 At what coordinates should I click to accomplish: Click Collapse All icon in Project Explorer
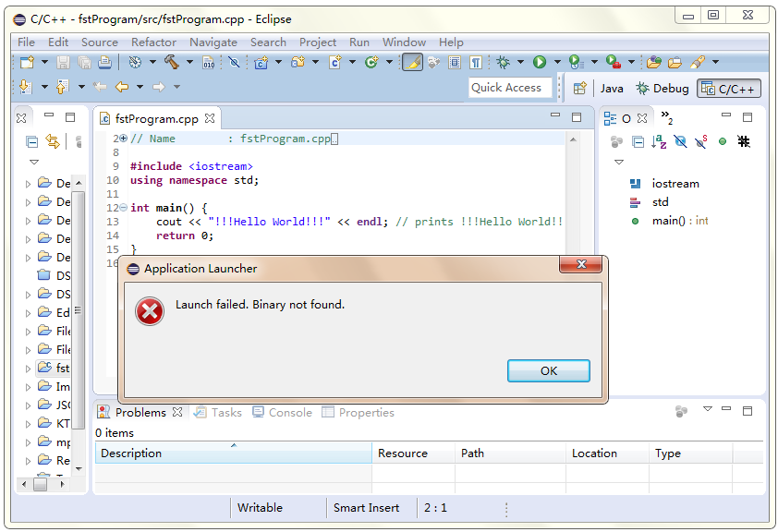(31, 142)
